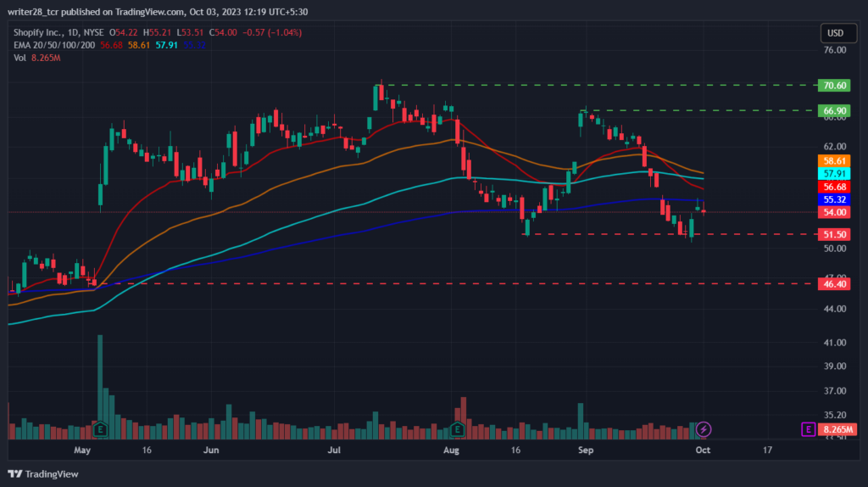Click the Aug label on time axis
868x487 pixels.
point(451,450)
